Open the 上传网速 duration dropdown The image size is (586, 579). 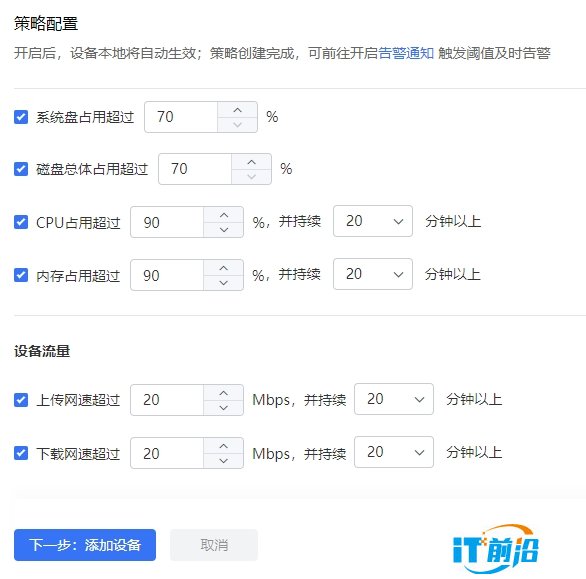tap(394, 399)
